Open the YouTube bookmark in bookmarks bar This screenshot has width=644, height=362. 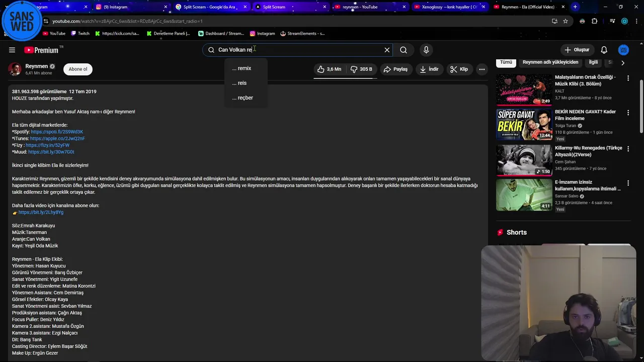click(x=54, y=34)
